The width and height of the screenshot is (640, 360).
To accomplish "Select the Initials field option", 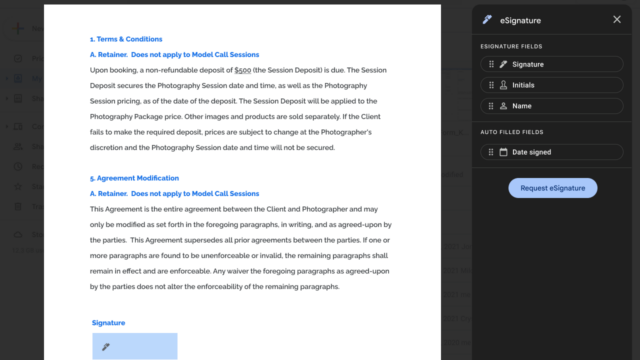I will coord(551,85).
